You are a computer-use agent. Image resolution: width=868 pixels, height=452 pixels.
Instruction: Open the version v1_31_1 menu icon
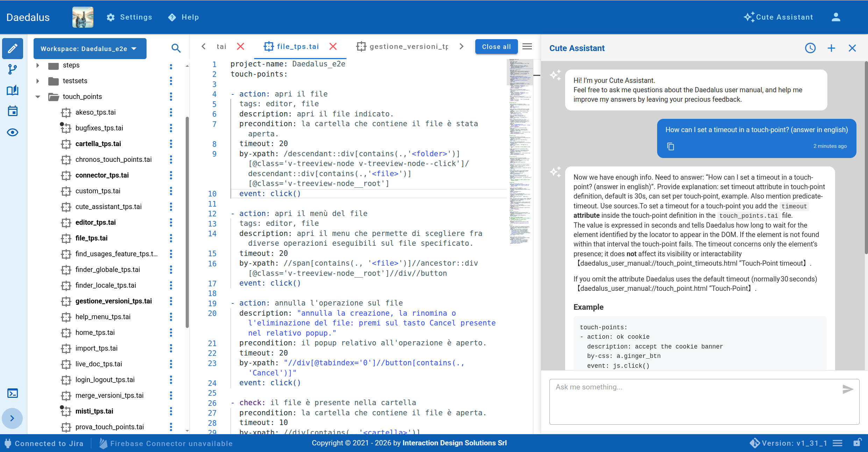click(837, 443)
